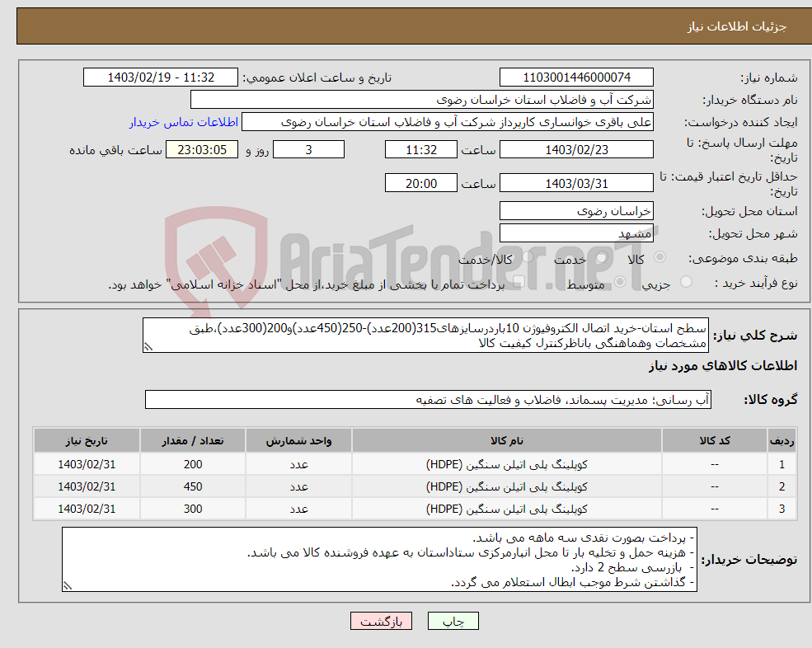Click the resize handle of description textarea

coord(148,347)
